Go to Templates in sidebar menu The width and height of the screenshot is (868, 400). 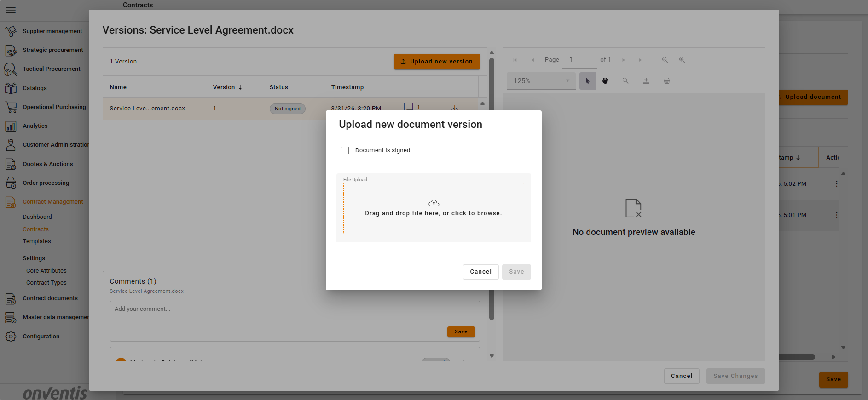[x=37, y=241]
